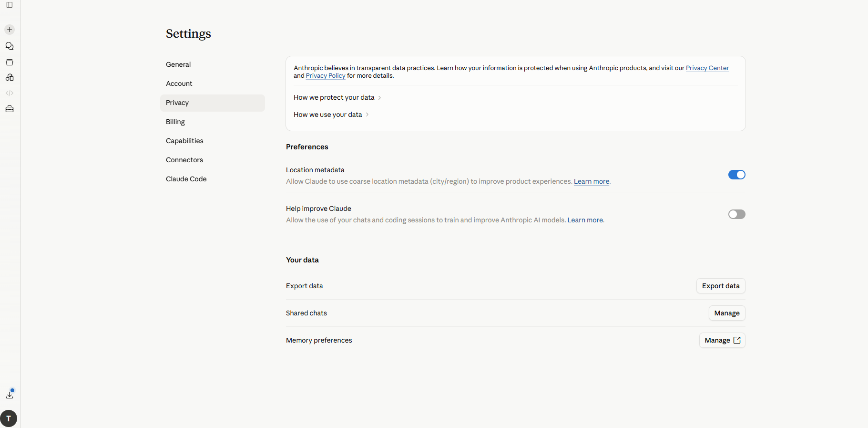Manage Memory preferences
The image size is (868, 428).
tap(722, 340)
